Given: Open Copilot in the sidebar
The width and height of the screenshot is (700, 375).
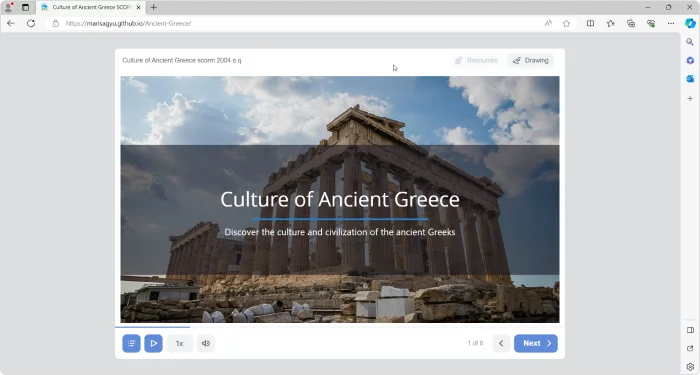Looking at the screenshot, I should (x=690, y=23).
